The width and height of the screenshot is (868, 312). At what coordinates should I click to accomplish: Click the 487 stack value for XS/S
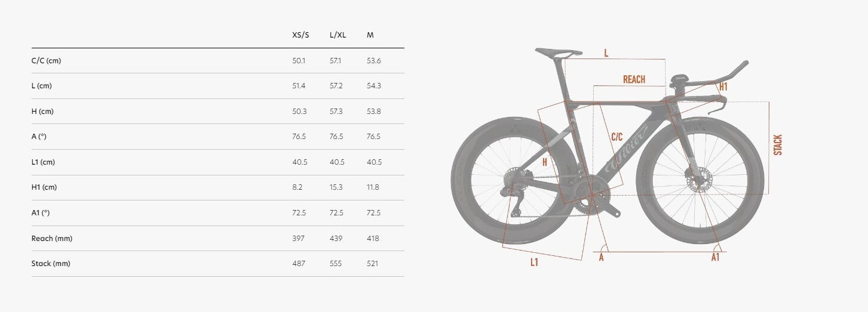point(298,264)
